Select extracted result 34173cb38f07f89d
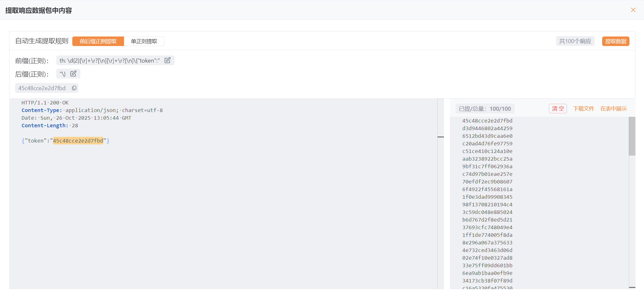Screen dimensions: 644x299 point(487,281)
